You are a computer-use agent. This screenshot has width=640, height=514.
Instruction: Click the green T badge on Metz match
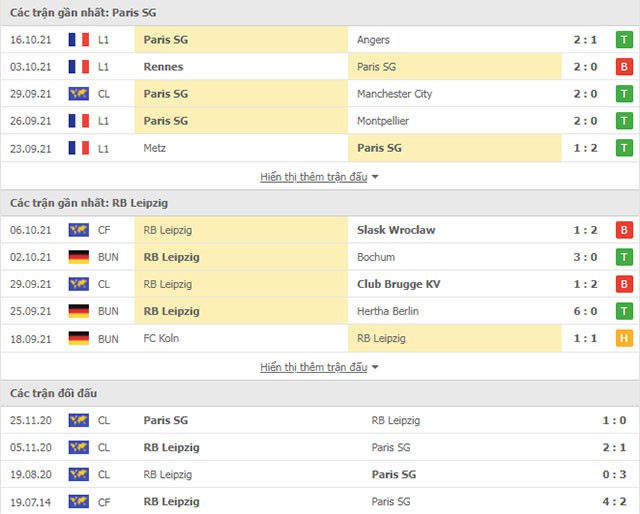(624, 148)
